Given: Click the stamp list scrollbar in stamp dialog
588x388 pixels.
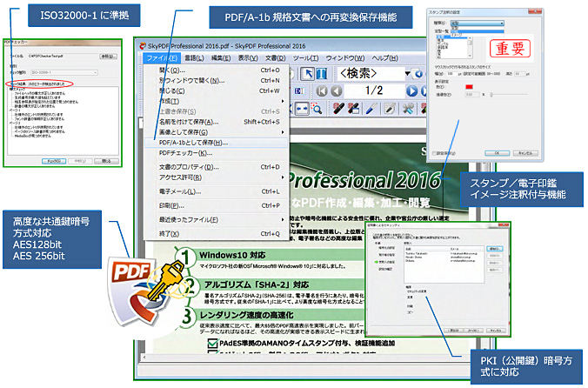Looking at the screenshot, I should (470, 48).
